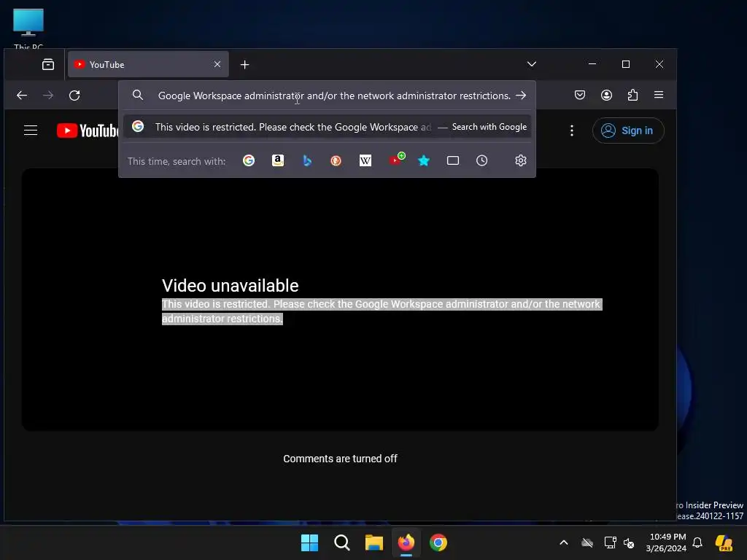The image size is (747, 560).
Task: Expand the list all tabs chevron
Action: [x=532, y=64]
